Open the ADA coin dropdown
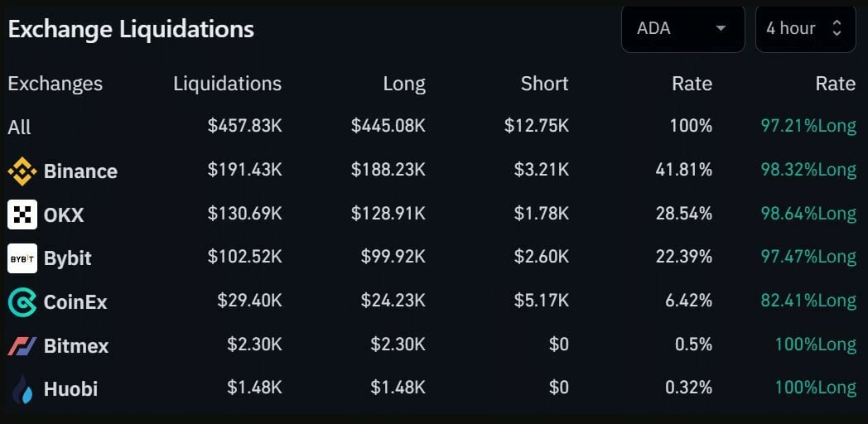868x424 pixels. 682,29
